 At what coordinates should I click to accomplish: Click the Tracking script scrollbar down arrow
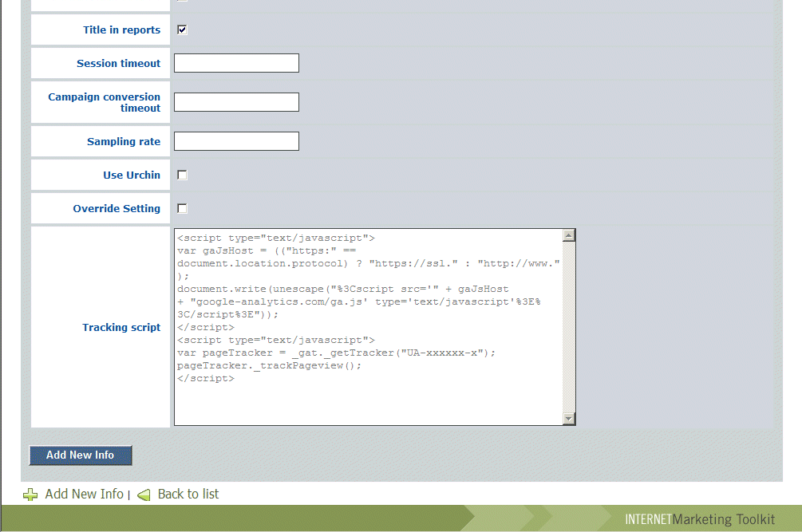click(569, 419)
